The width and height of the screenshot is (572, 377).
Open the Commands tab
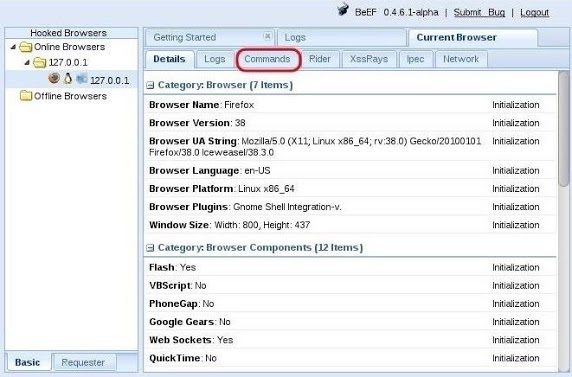[267, 59]
